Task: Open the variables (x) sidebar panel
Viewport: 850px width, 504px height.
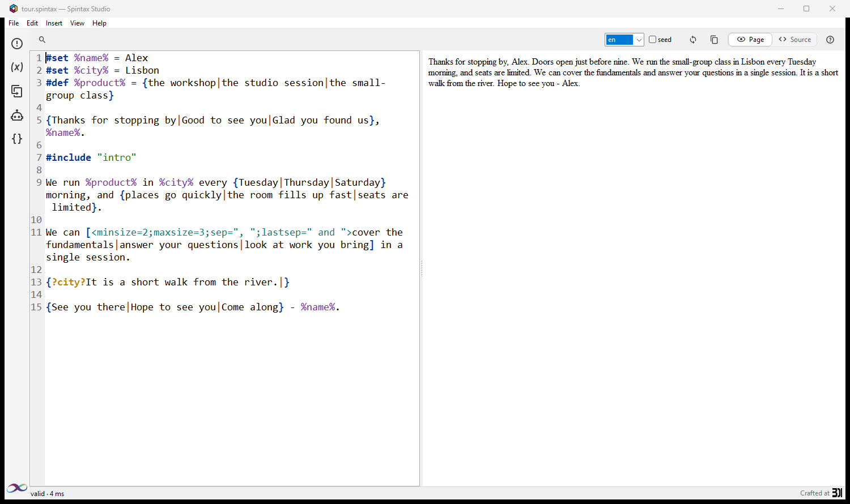Action: coord(17,67)
